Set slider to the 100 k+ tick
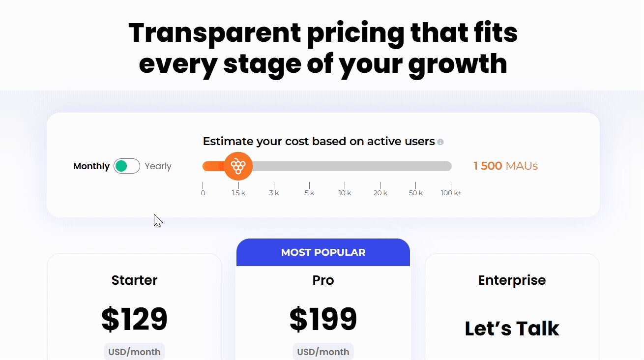 pos(451,193)
